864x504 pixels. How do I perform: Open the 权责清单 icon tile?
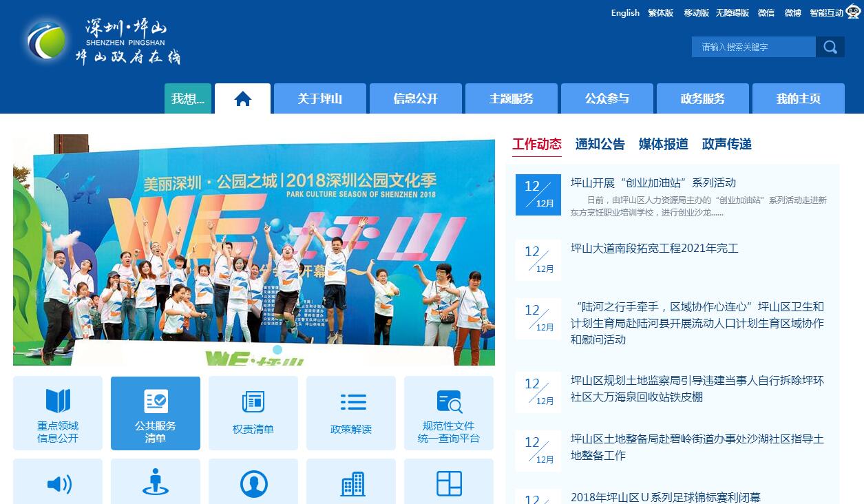[x=253, y=413]
